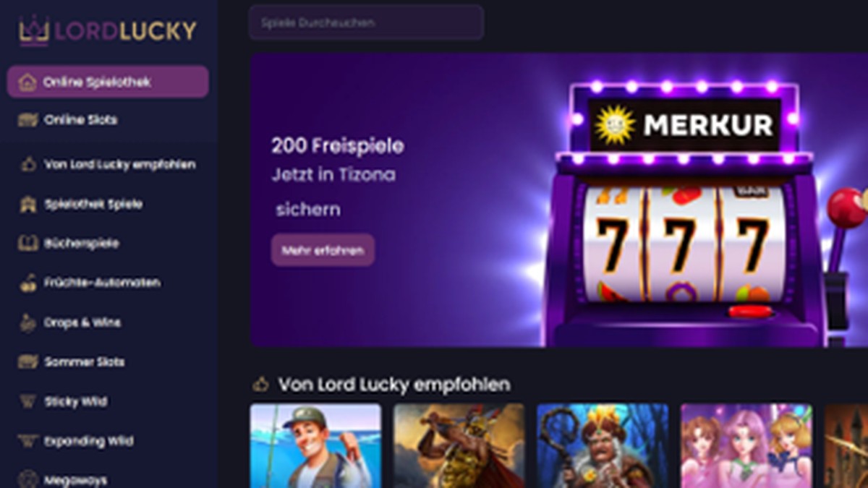Click the Mehr erfahren button

click(323, 250)
